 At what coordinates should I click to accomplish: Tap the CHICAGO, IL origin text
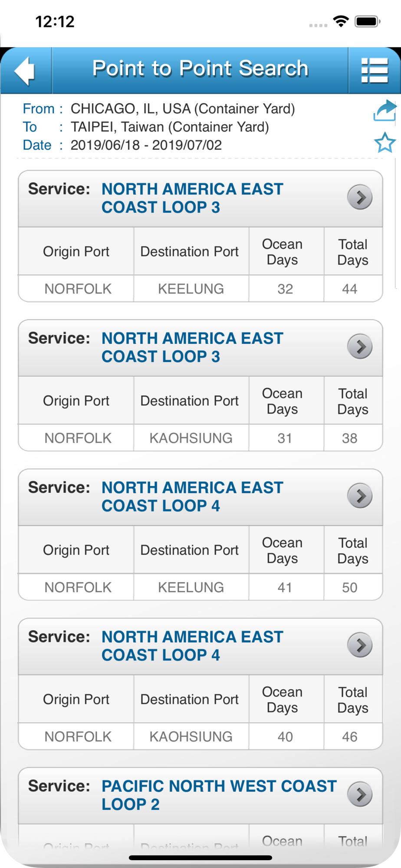182,108
